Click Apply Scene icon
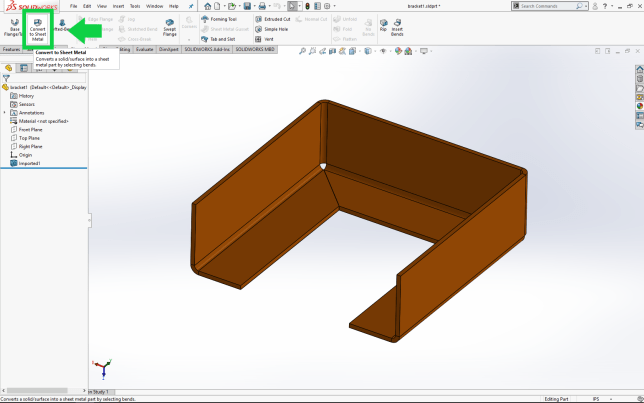Viewport: 644px width, 403px height. click(408, 51)
